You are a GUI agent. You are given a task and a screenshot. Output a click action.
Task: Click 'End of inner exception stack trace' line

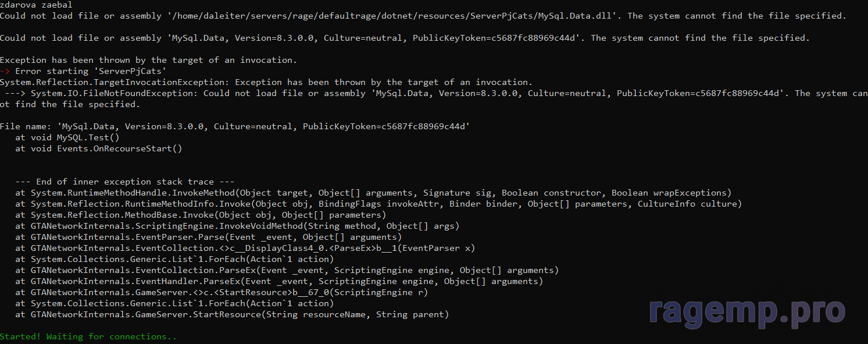coord(125,182)
